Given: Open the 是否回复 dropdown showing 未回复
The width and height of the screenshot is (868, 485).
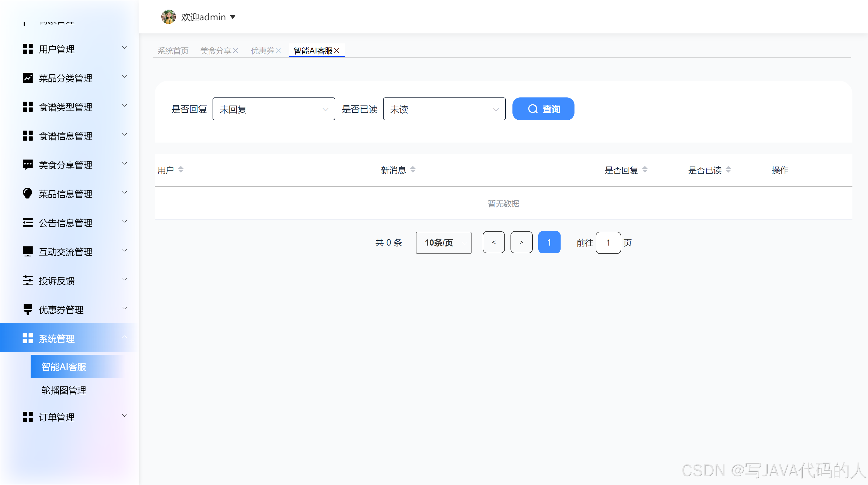Looking at the screenshot, I should point(274,109).
